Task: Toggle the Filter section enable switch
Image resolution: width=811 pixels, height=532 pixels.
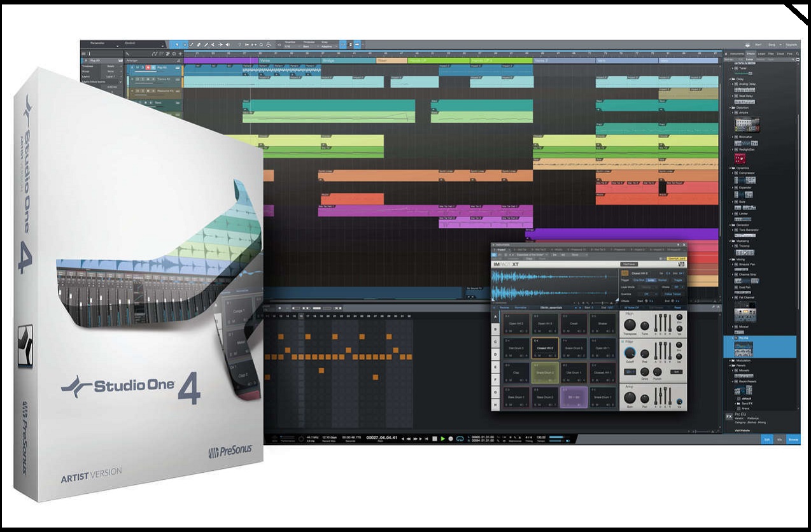Action: click(623, 342)
